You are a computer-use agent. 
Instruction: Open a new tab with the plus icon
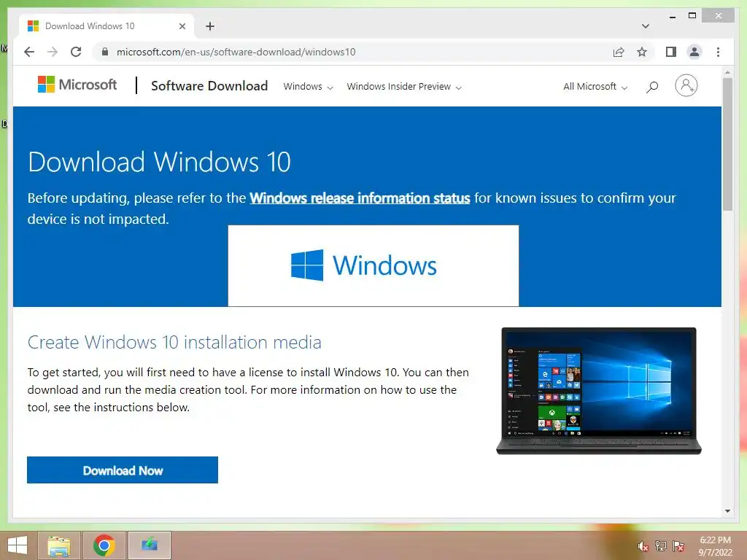click(x=210, y=26)
